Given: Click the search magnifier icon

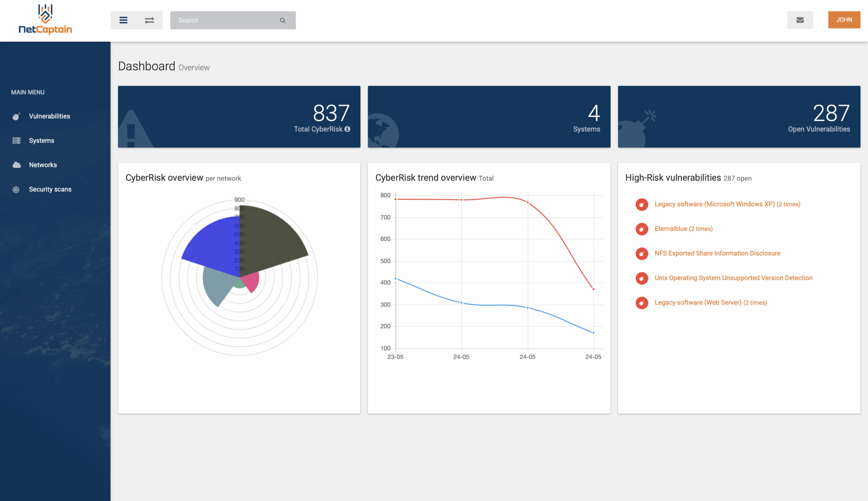Looking at the screenshot, I should coord(283,20).
